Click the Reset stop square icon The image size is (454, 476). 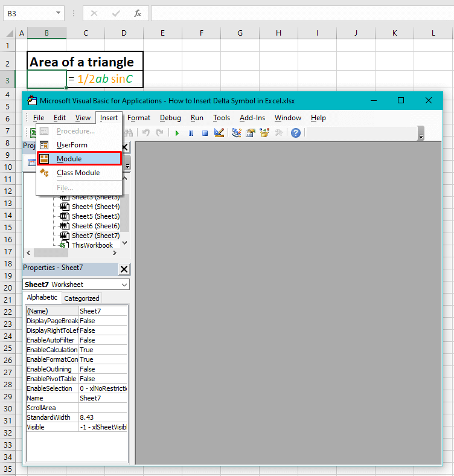205,133
